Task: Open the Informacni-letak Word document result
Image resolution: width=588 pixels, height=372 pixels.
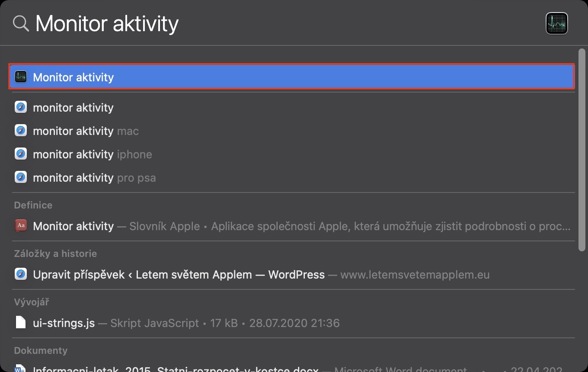Action: click(x=175, y=369)
